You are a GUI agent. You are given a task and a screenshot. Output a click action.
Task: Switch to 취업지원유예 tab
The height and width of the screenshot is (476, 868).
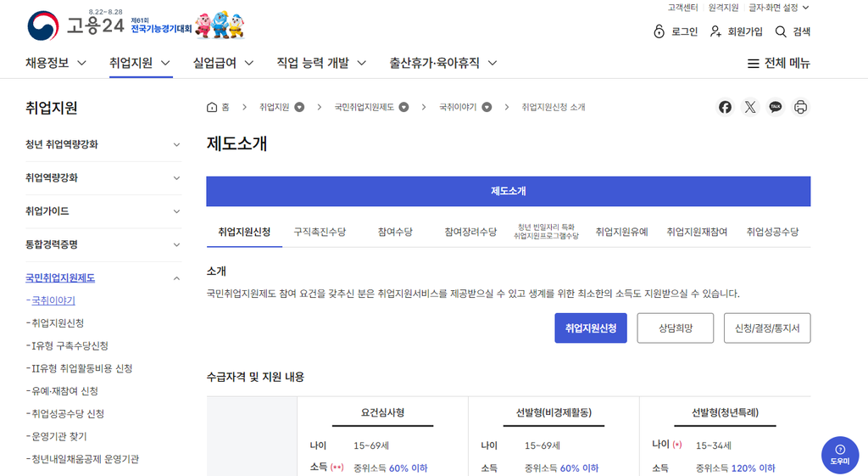(x=621, y=232)
